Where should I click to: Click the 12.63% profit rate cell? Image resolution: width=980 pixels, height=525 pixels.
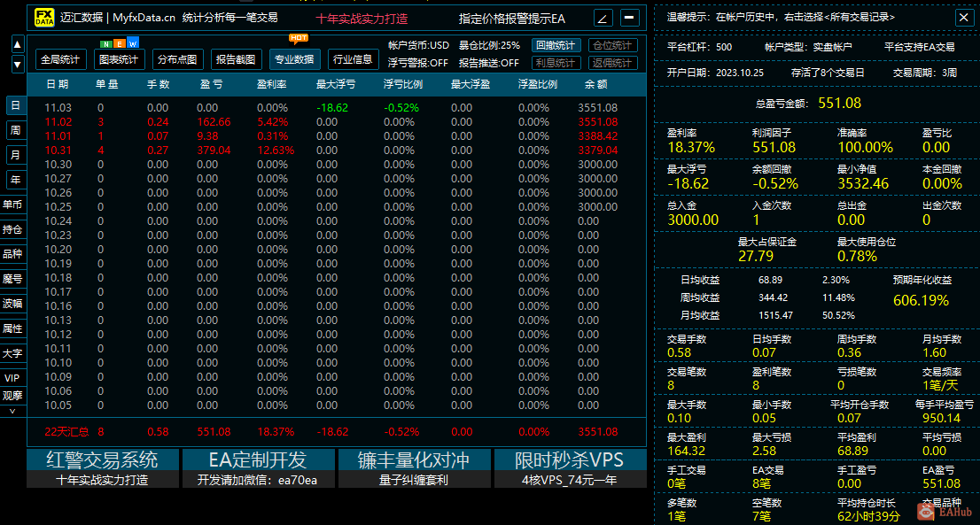pyautogui.click(x=276, y=150)
